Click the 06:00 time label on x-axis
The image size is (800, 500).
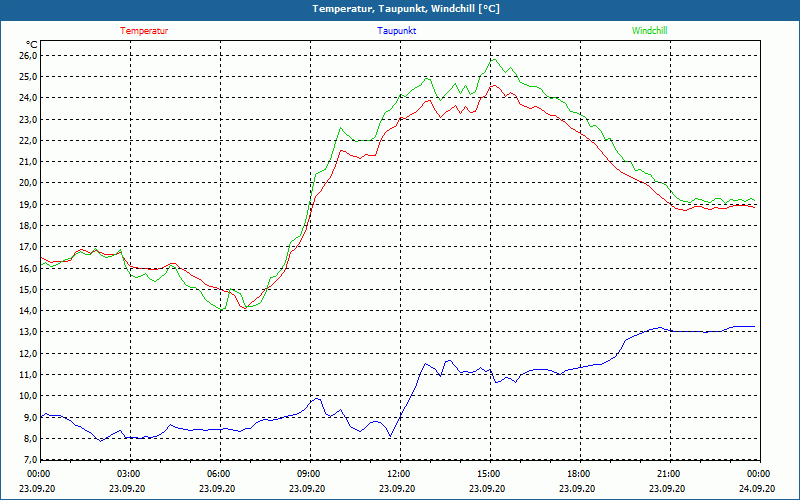(x=219, y=473)
